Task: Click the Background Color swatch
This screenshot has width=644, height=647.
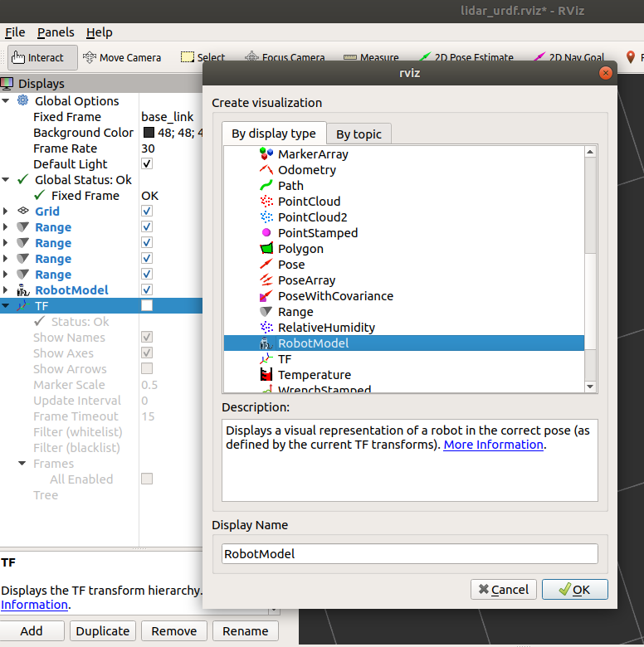Action: coord(149,133)
